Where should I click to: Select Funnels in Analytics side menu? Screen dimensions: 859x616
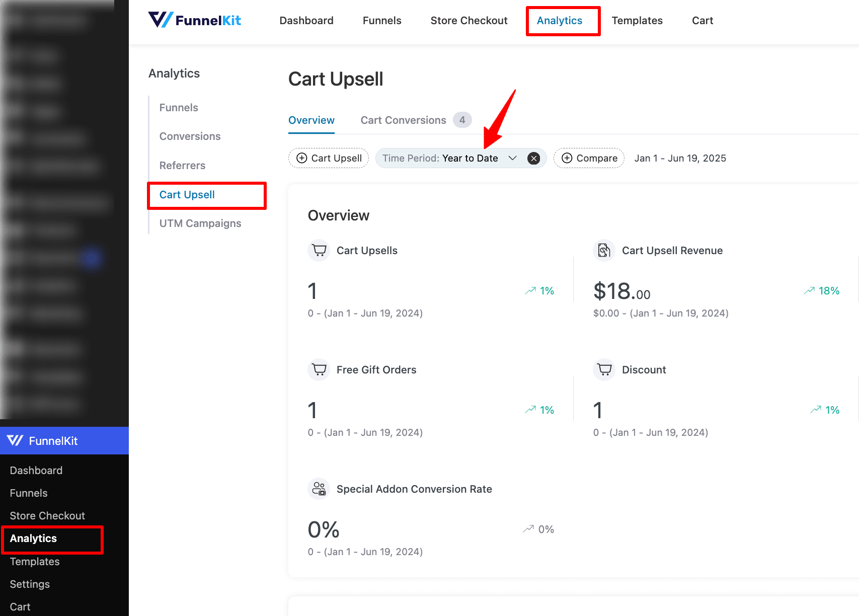coord(179,108)
